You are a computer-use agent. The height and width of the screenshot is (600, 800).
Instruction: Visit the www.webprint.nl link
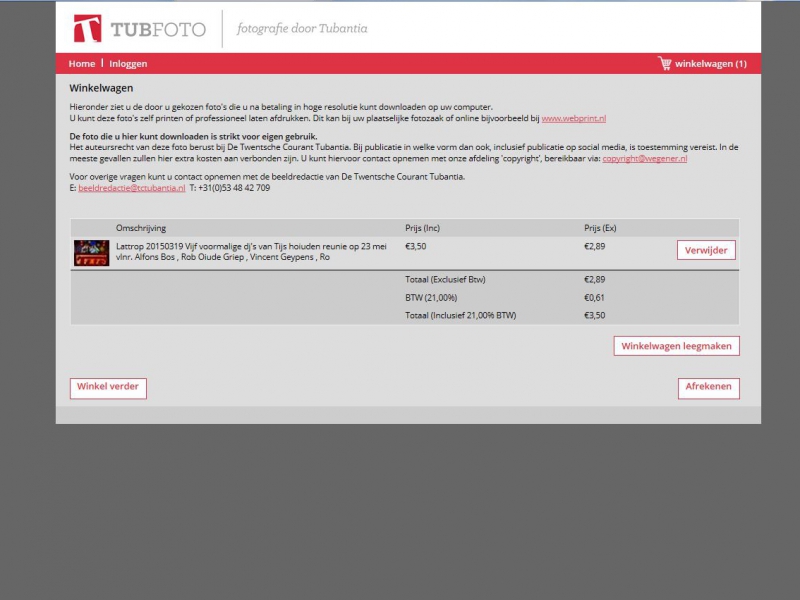573,118
